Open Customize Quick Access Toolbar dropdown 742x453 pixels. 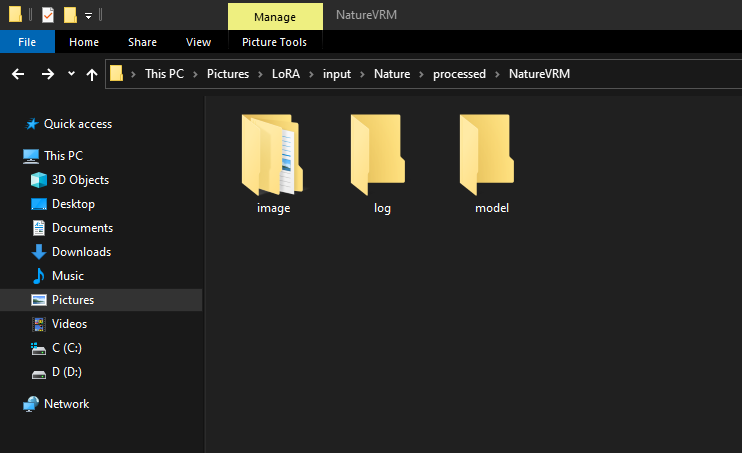pos(88,16)
